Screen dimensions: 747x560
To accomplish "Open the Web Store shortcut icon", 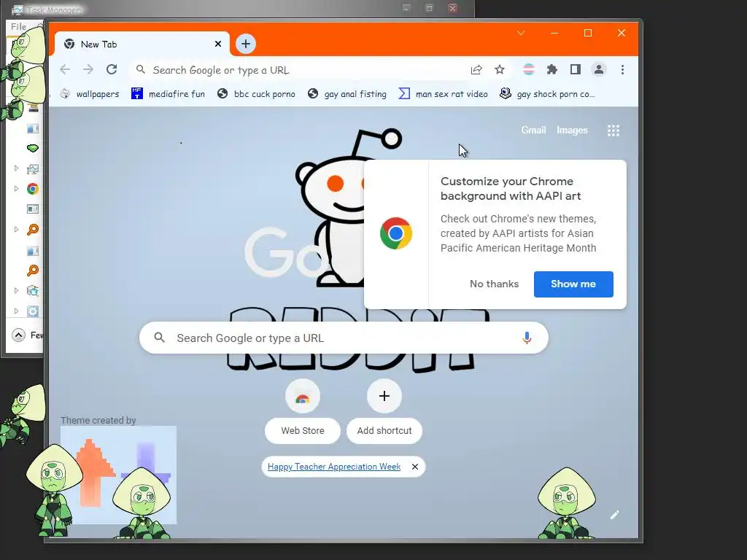I will 303,396.
